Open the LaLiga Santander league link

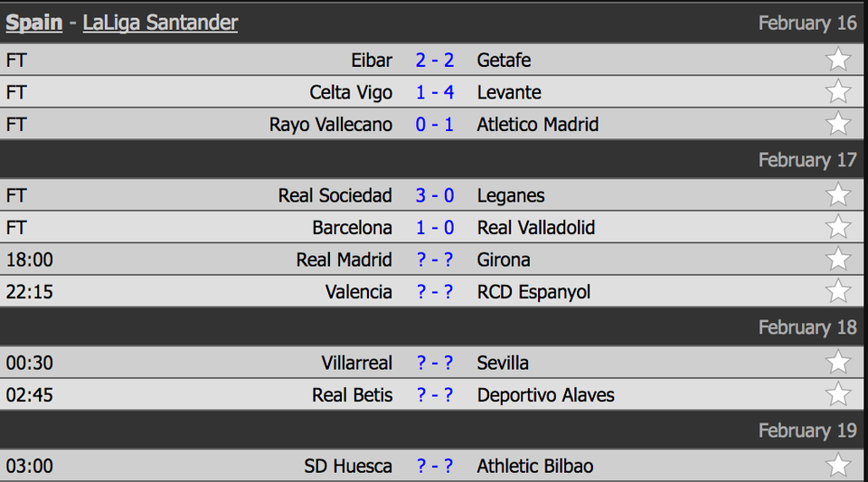pos(161,23)
